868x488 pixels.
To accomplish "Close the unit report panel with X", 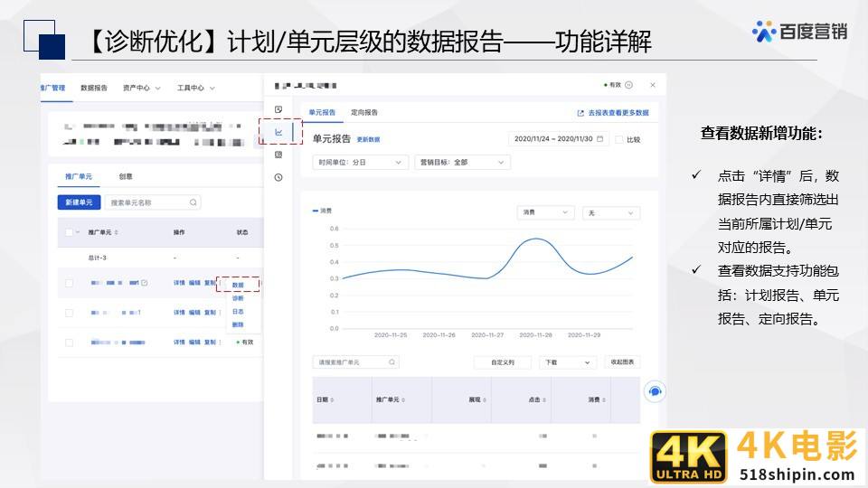I will (x=653, y=85).
